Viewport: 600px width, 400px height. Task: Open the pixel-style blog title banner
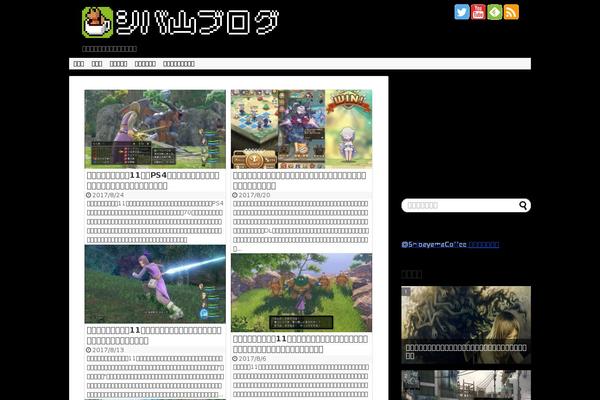point(180,23)
